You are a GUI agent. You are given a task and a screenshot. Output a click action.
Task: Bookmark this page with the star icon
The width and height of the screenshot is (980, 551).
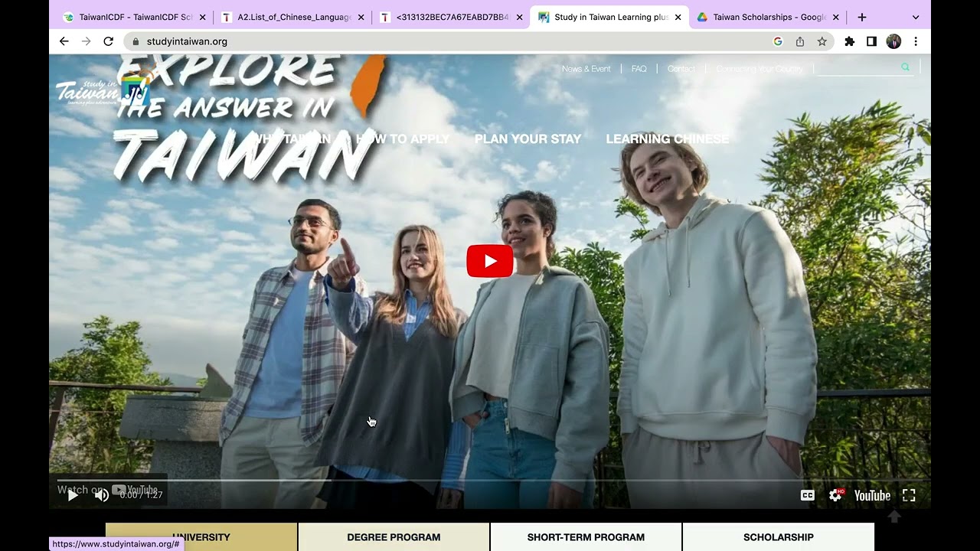(x=822, y=41)
